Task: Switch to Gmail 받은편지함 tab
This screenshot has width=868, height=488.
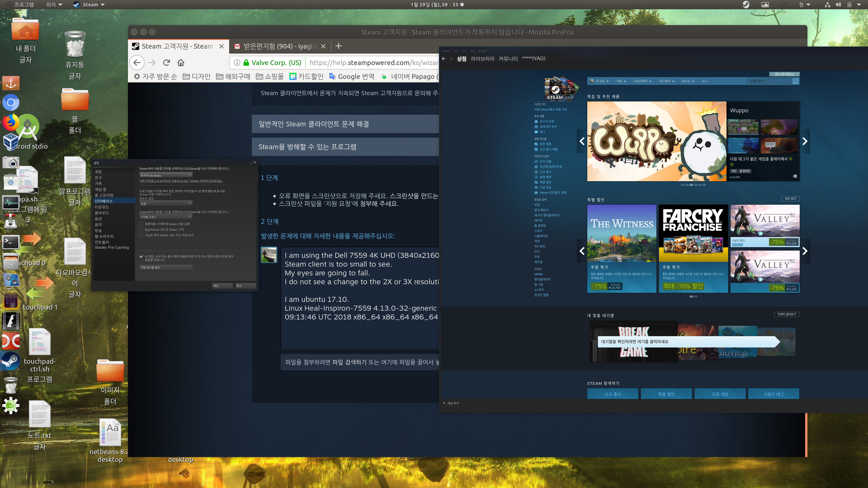Action: (x=280, y=46)
